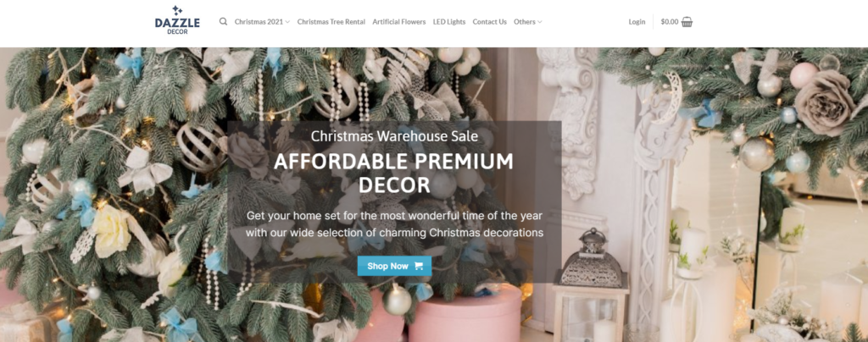
Task: Click the hero banner description text
Action: (394, 223)
